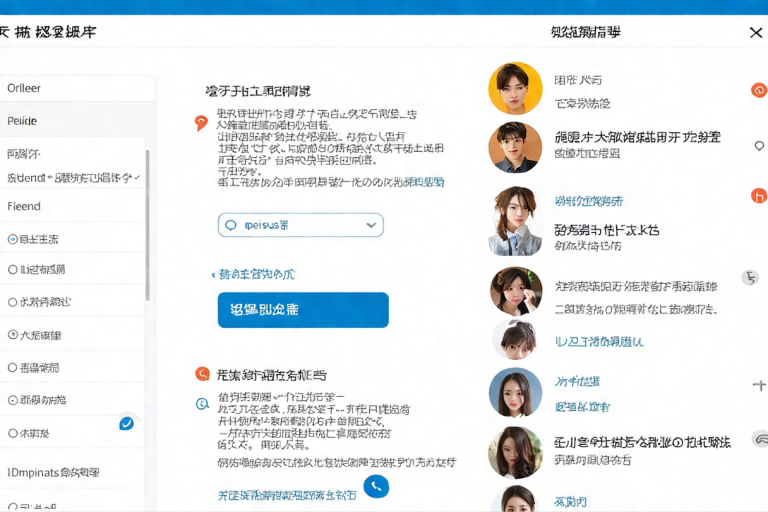
Task: Click the orange h icon on right edge
Action: pos(759,196)
